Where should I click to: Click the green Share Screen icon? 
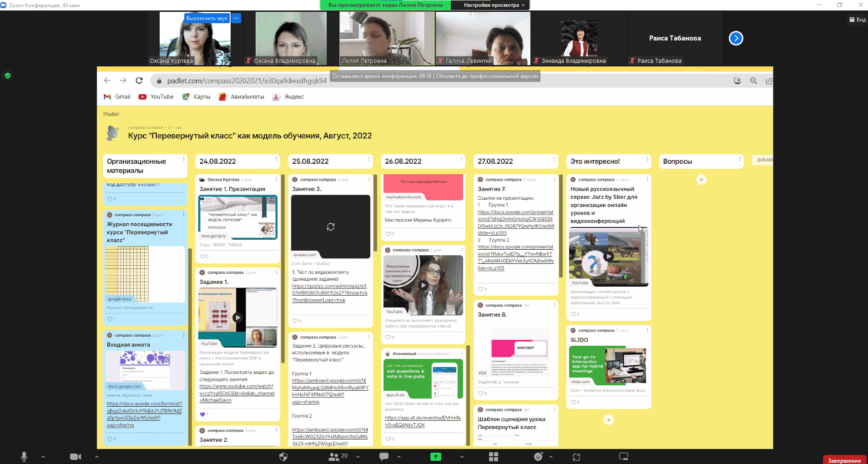[435, 456]
